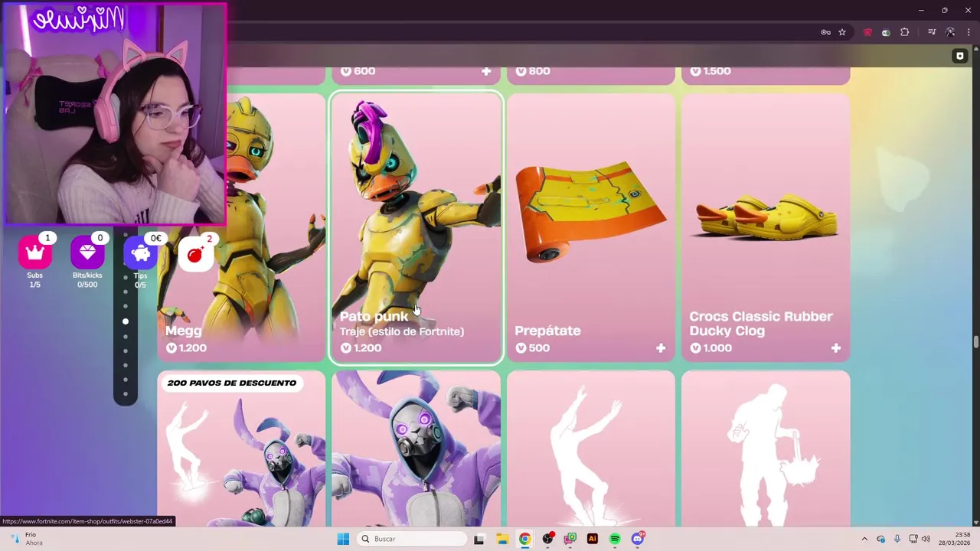Image resolution: width=980 pixels, height=551 pixels.
Task: Open the Extensions puzzle-piece menu
Action: (905, 32)
